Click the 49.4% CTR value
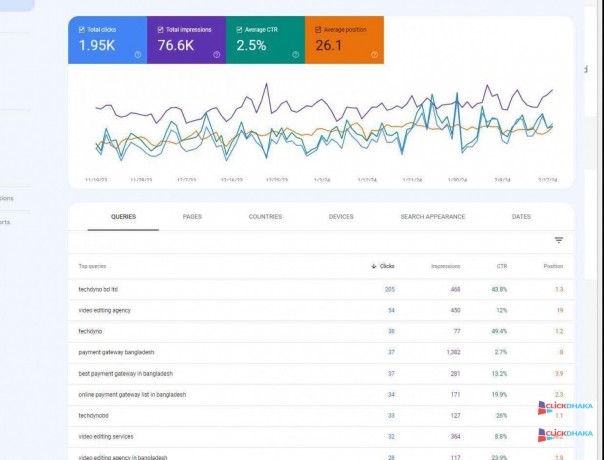 tap(499, 331)
